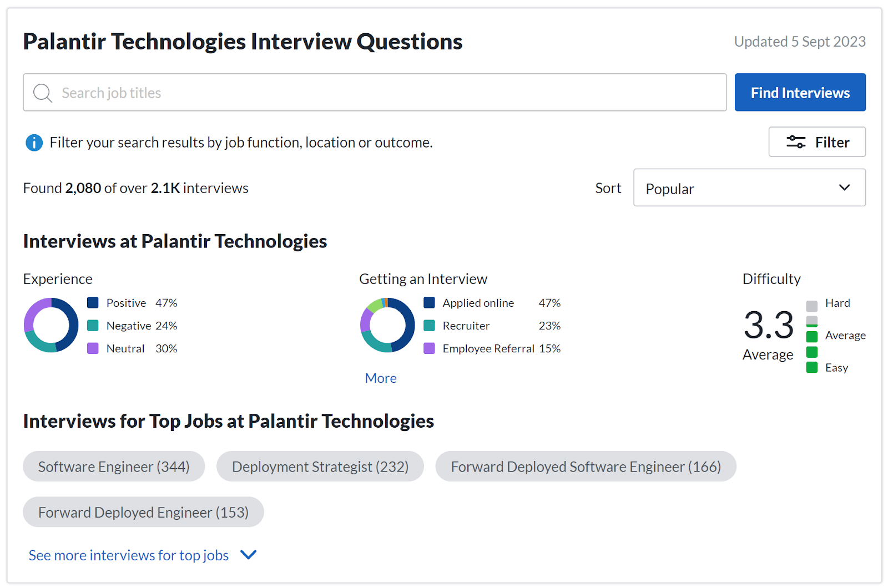
Task: Click the Interviews at Palantir Technologies heading
Action: tap(174, 241)
